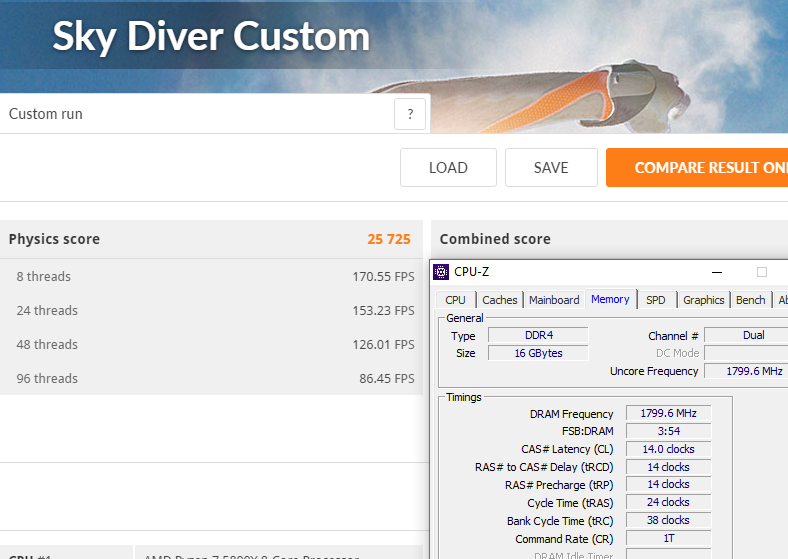Screen dimensions: 788x559
Task: Open the question mark help button
Action: pyautogui.click(x=410, y=114)
